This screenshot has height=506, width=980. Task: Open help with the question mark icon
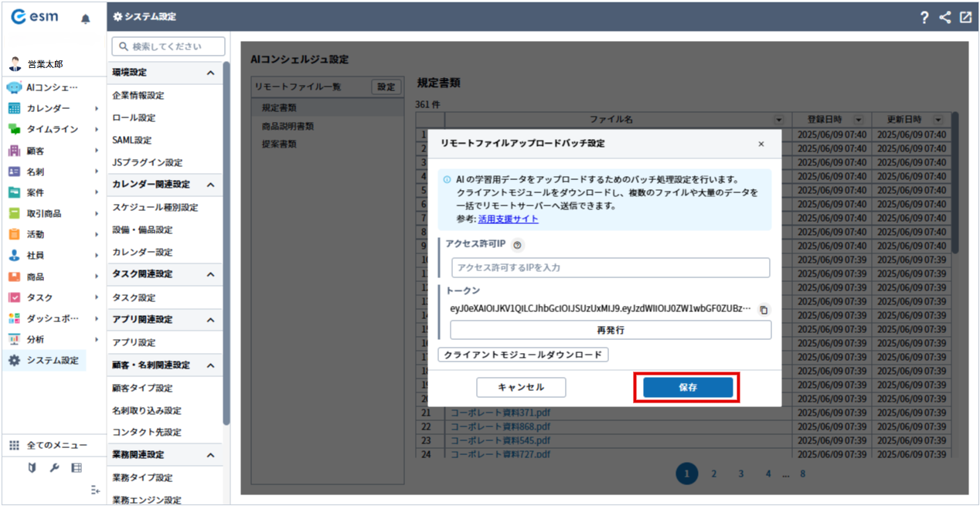click(x=924, y=19)
